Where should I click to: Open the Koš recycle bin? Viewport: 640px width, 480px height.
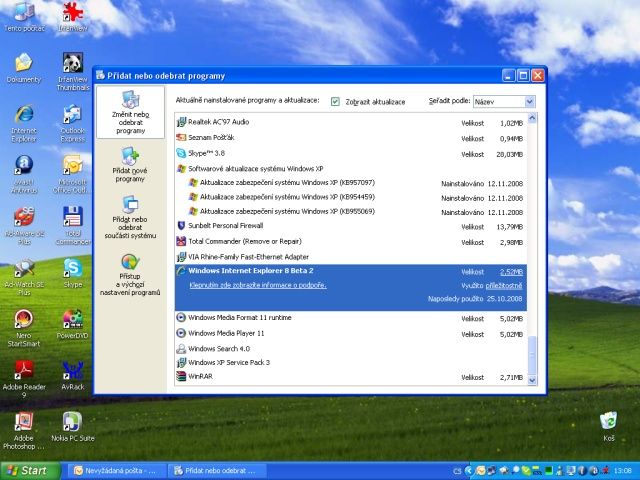point(609,427)
